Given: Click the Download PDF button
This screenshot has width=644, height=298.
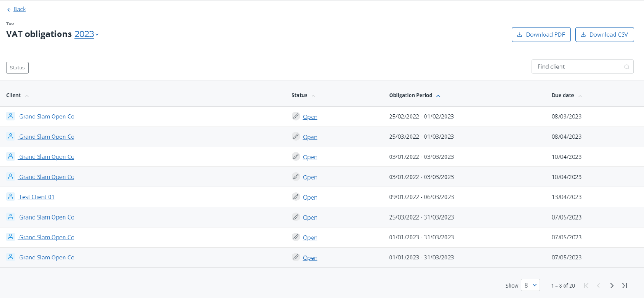Looking at the screenshot, I should pyautogui.click(x=541, y=34).
